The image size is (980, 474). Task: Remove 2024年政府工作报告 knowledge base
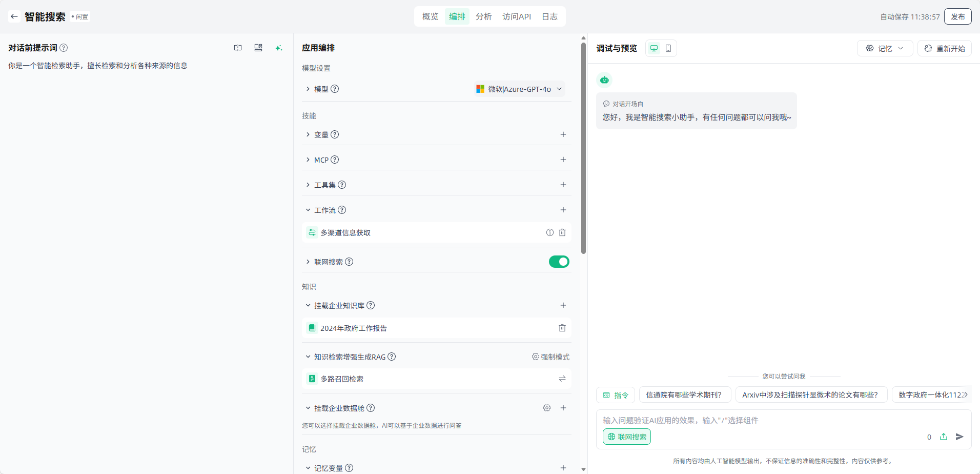pos(562,328)
